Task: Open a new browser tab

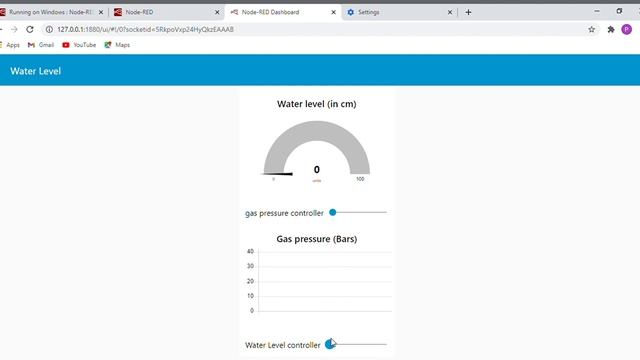Action: click(469, 12)
